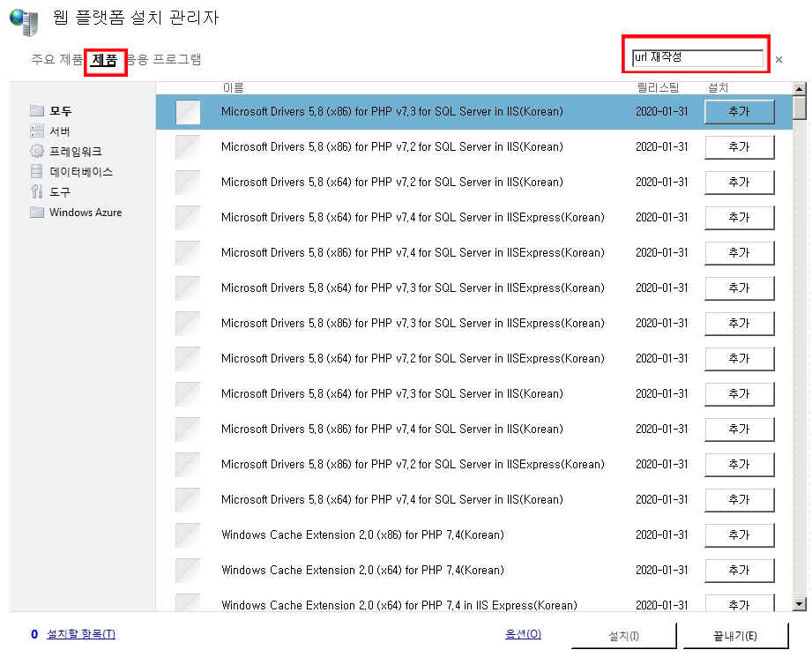Add x86 PHP v7.4 SQL Server IIS driver

pos(740,429)
